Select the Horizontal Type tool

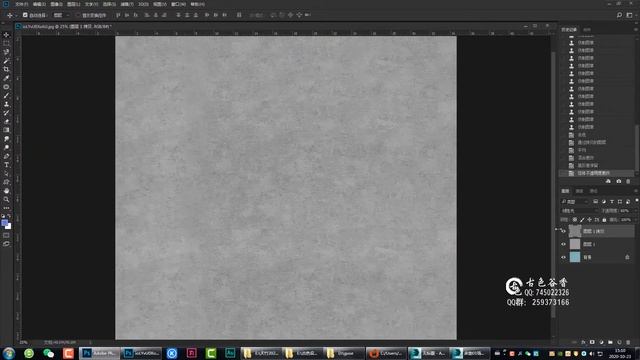click(x=6, y=164)
